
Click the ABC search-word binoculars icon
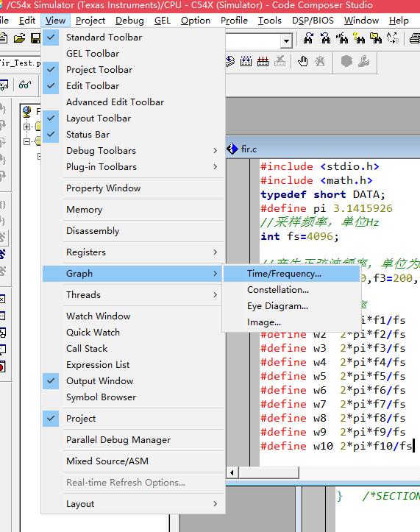point(342,39)
